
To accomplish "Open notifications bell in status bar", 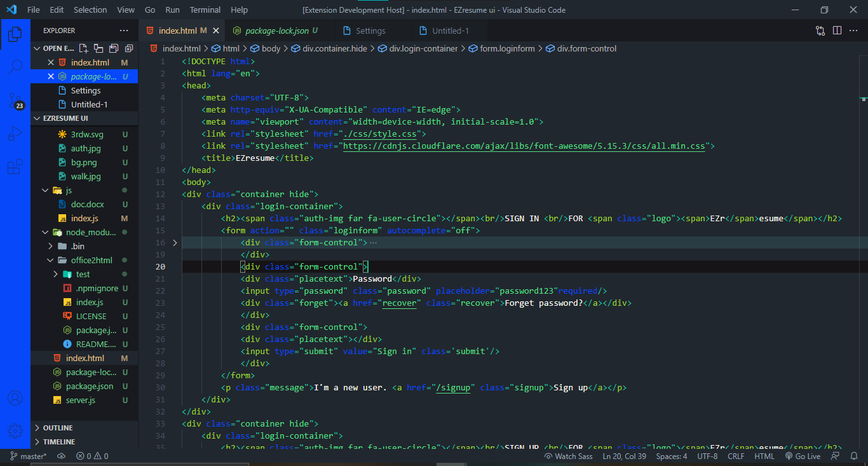I will (854, 456).
